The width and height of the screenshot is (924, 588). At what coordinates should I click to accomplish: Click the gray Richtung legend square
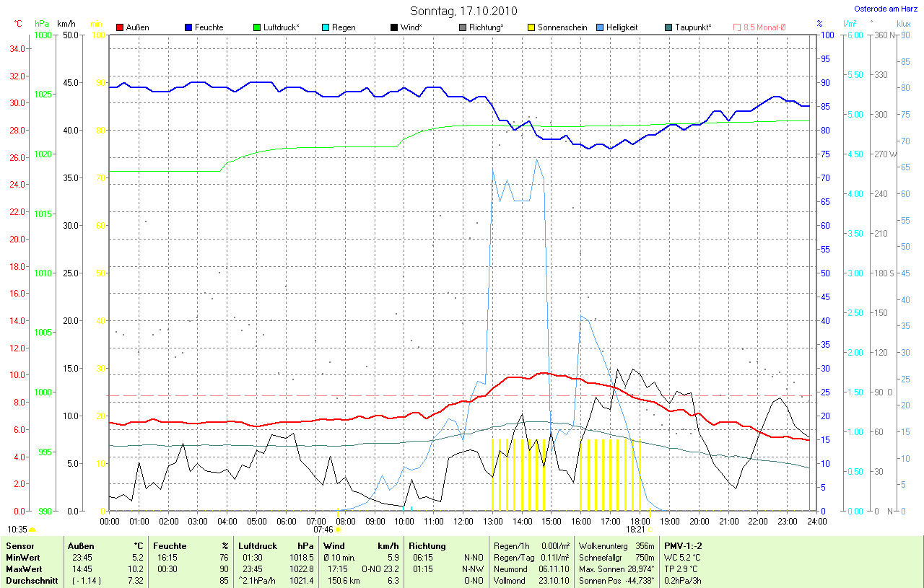(463, 27)
